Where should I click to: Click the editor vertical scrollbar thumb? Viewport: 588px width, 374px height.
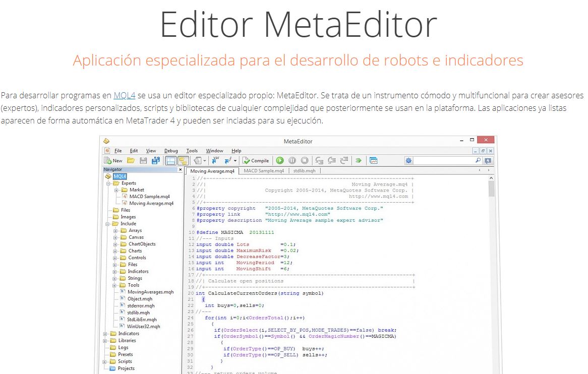(x=491, y=189)
